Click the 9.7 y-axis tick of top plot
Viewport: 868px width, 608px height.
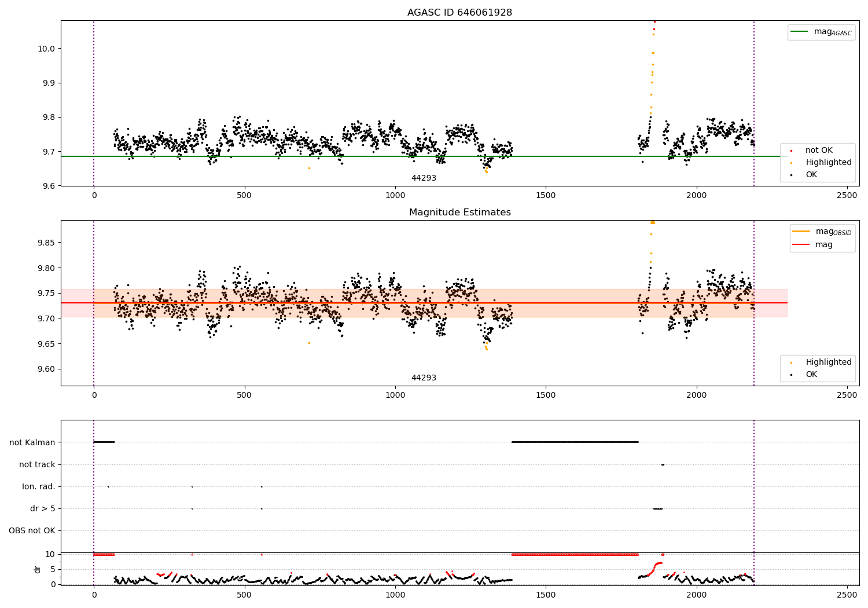point(49,152)
